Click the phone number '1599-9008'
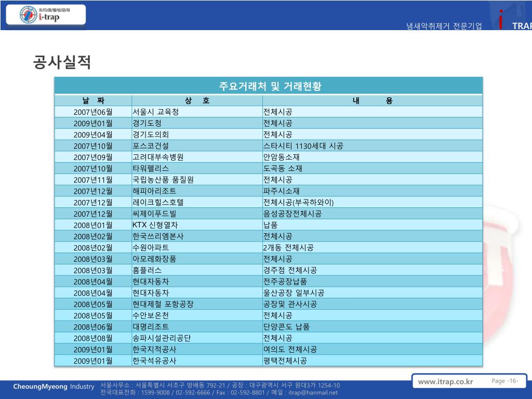This screenshot has width=532, height=399. pyautogui.click(x=155, y=393)
